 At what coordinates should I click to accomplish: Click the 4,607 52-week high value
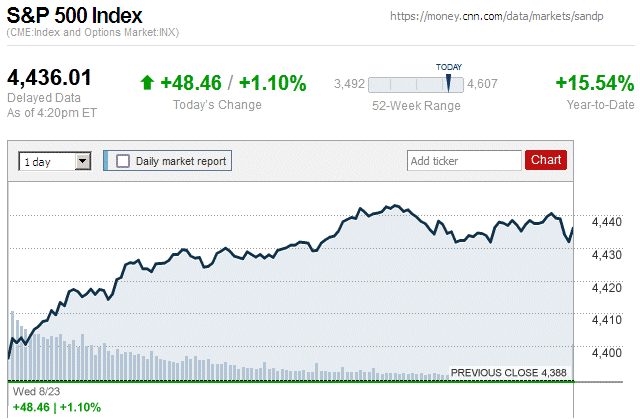[x=483, y=84]
